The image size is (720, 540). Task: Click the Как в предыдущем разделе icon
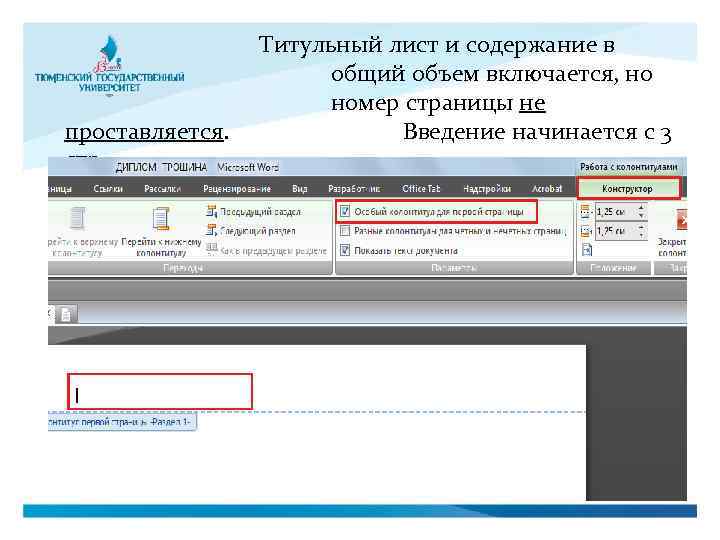(211, 249)
